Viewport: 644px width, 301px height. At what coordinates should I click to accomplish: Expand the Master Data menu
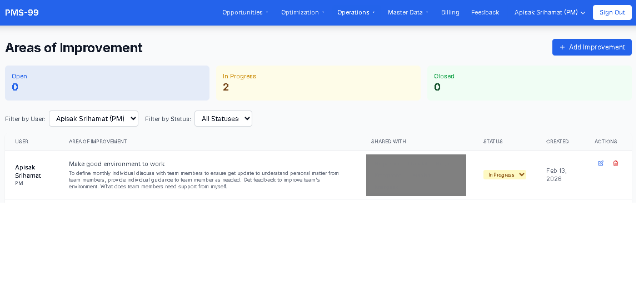[x=408, y=12]
